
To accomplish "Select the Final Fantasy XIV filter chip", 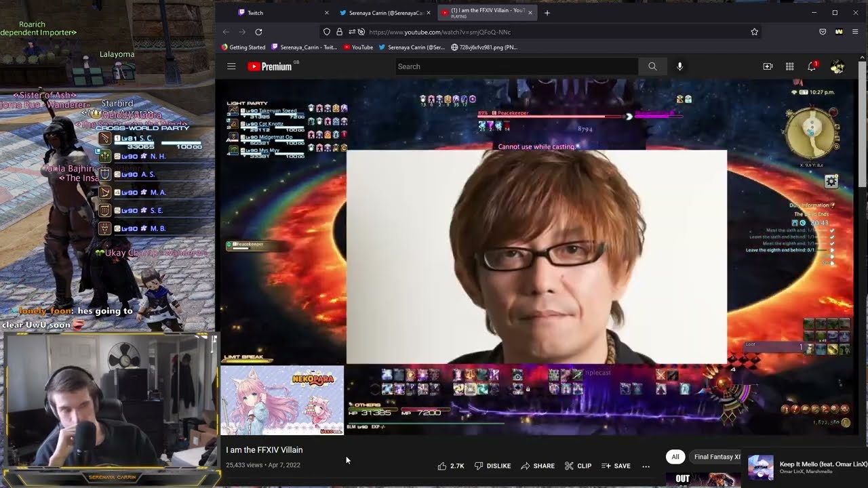I will [x=716, y=457].
